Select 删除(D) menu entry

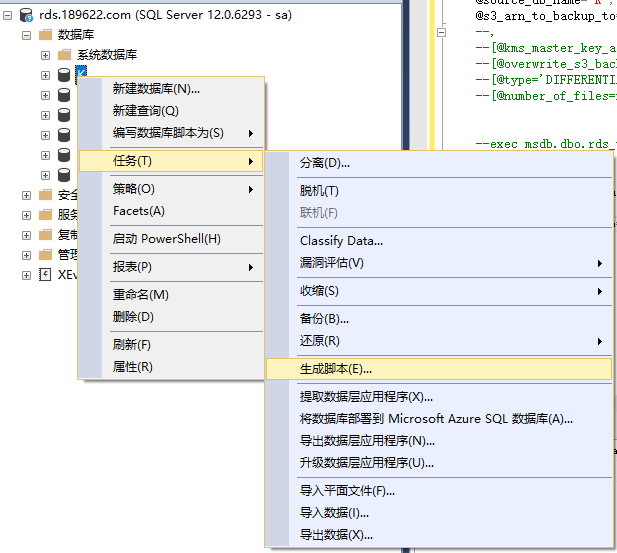[171, 317]
